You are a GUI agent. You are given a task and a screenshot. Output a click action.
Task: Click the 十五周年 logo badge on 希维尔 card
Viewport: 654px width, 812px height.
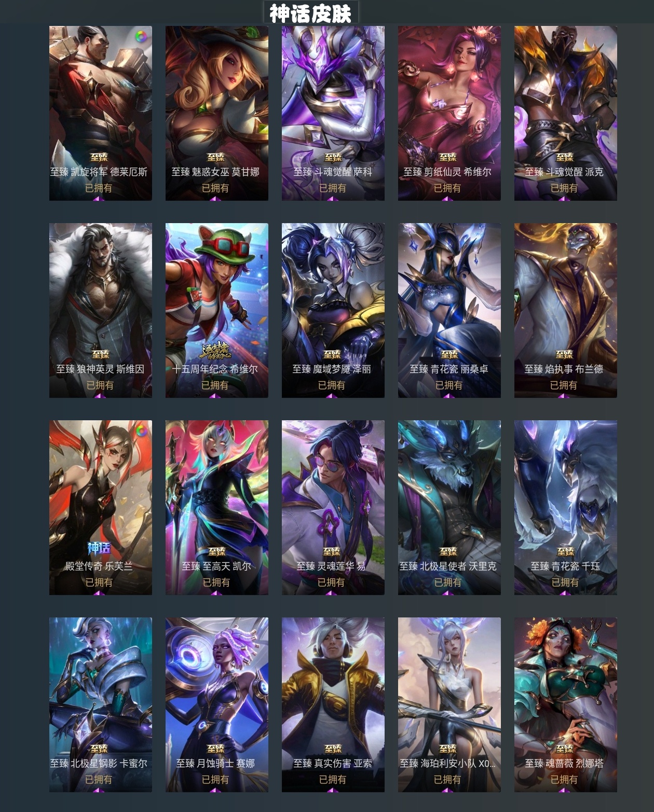click(215, 351)
